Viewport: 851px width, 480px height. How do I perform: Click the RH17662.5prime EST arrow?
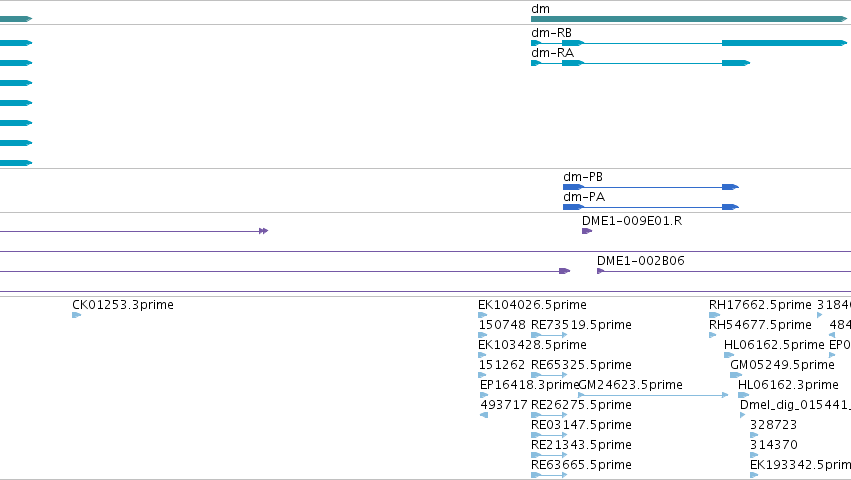(714, 315)
